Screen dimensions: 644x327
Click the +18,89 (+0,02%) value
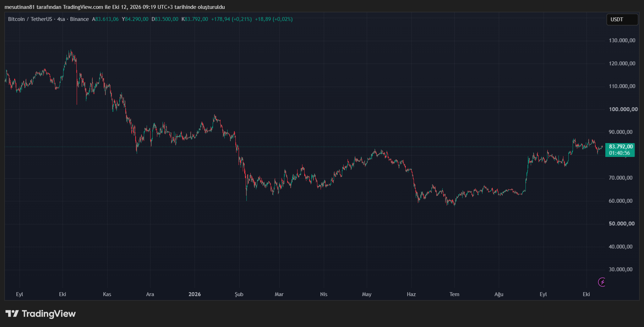274,19
